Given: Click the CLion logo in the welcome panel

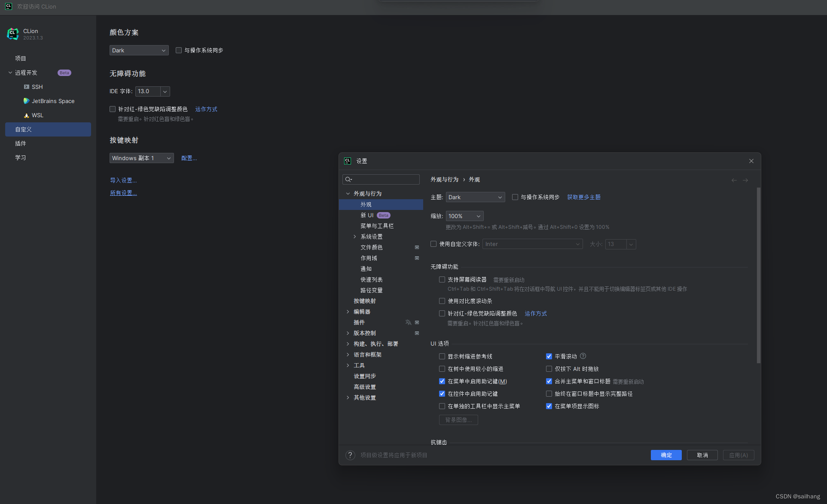Looking at the screenshot, I should [12, 33].
